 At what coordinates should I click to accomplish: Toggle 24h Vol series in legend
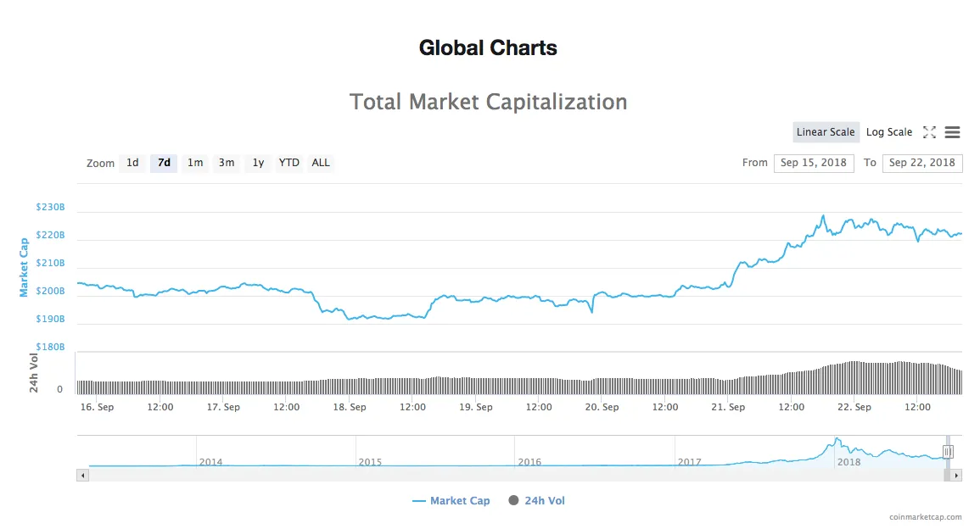pyautogui.click(x=537, y=501)
